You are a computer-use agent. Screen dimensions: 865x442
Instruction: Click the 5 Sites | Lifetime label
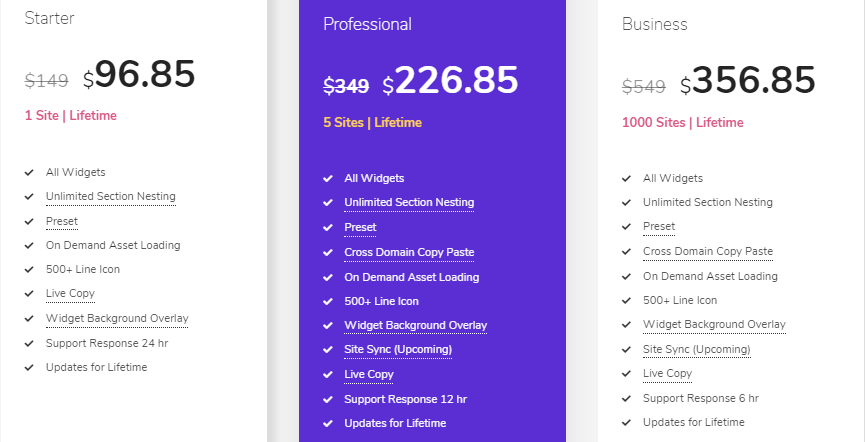(372, 123)
